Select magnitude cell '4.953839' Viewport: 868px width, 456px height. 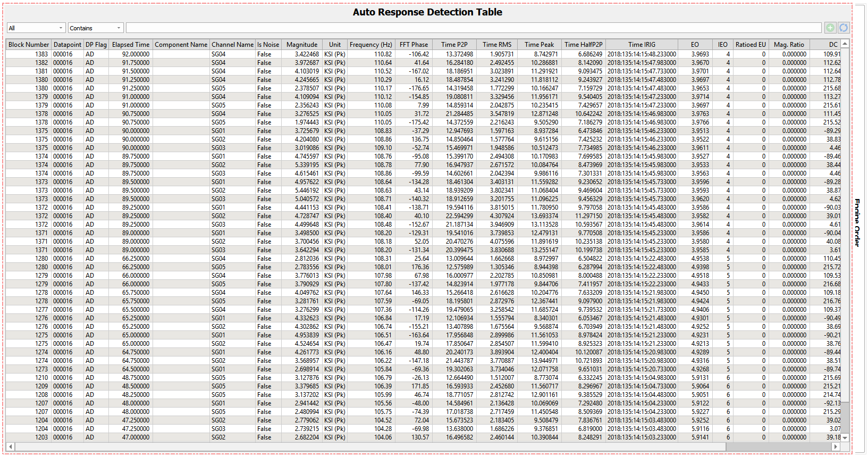tap(302, 335)
